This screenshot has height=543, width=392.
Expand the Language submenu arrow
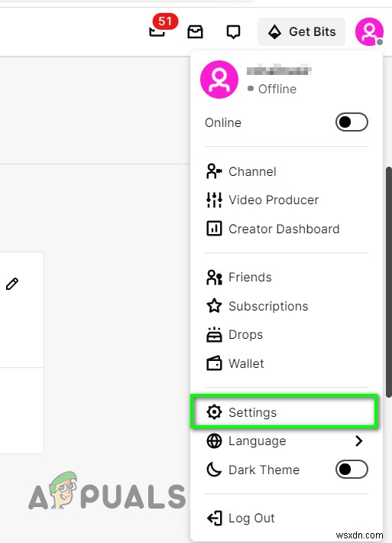[x=358, y=441]
